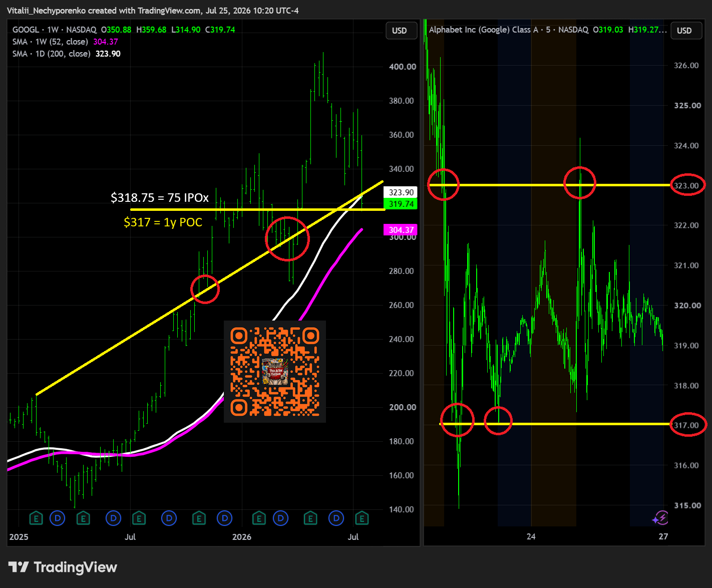Open the latest earnings E marker on the weekly chart
The width and height of the screenshot is (712, 588).
[362, 518]
